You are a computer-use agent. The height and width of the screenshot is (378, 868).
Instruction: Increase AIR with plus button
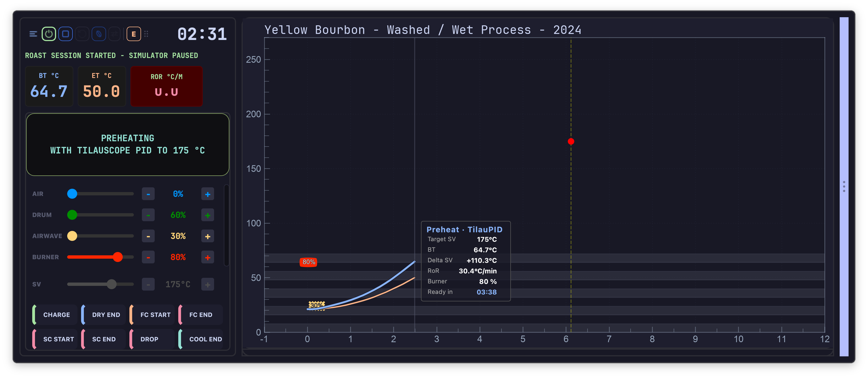click(x=208, y=194)
